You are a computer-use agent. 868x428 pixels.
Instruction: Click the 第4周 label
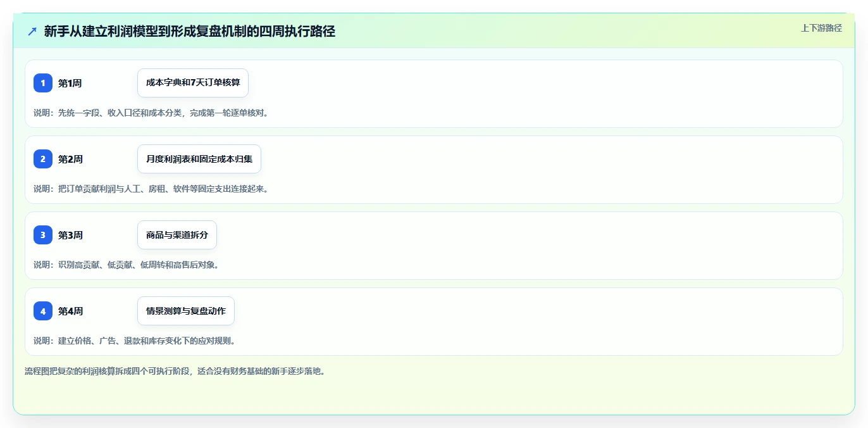(x=70, y=311)
